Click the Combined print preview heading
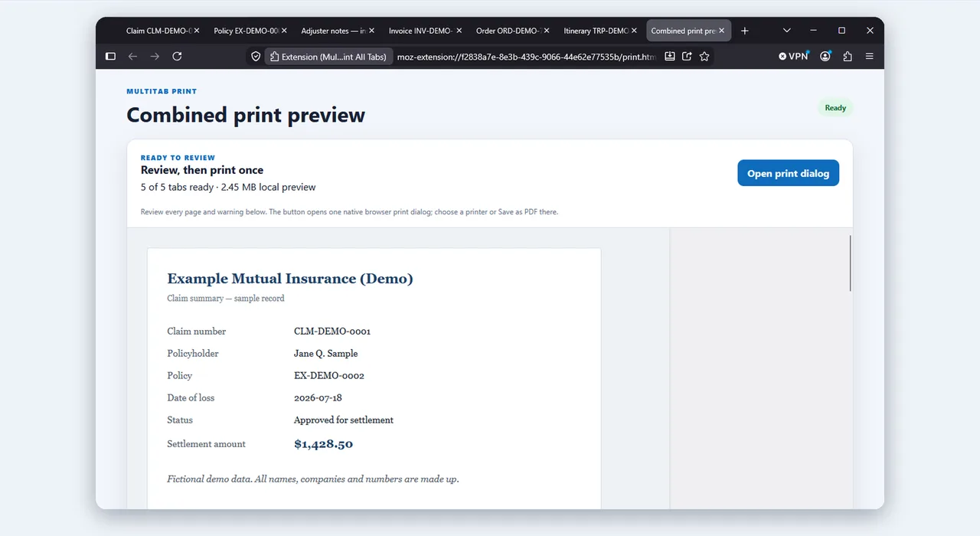Viewport: 980px width, 536px height. click(x=246, y=115)
